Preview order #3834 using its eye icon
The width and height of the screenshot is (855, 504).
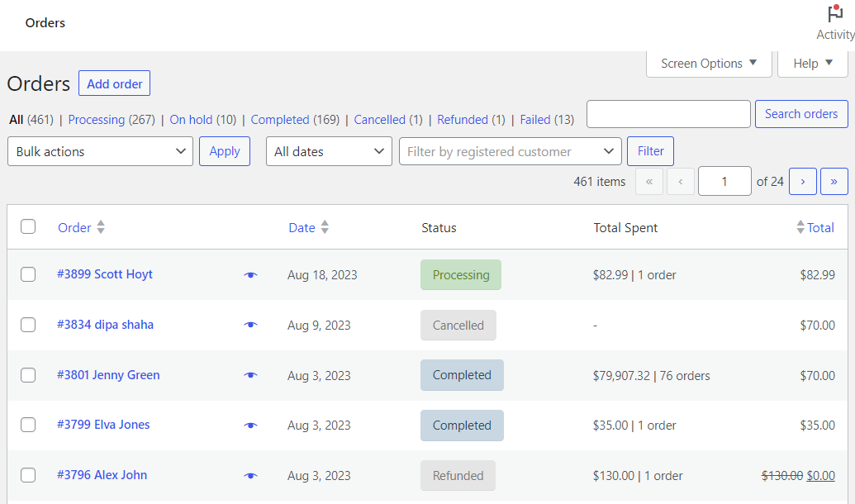[x=250, y=325]
